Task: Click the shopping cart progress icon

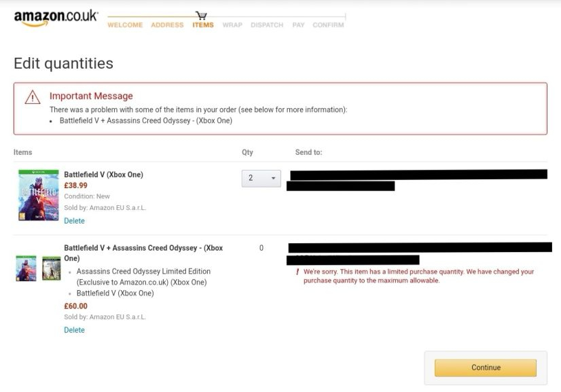Action: pos(201,15)
